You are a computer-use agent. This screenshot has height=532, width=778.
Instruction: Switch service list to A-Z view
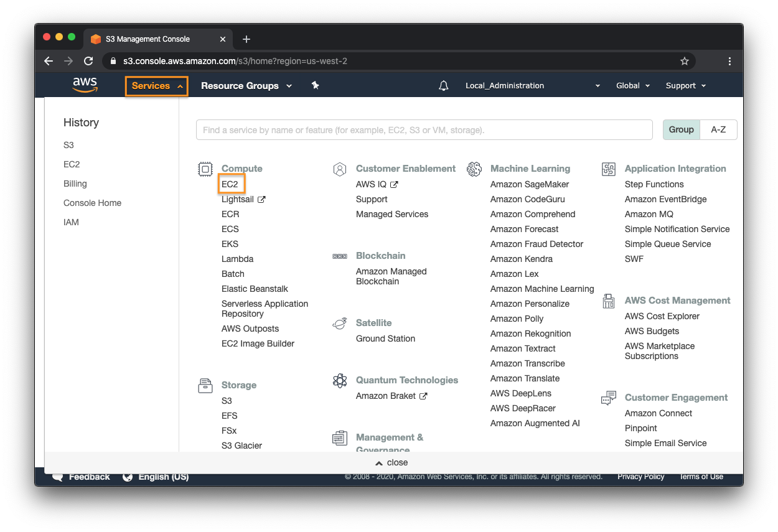pos(719,129)
